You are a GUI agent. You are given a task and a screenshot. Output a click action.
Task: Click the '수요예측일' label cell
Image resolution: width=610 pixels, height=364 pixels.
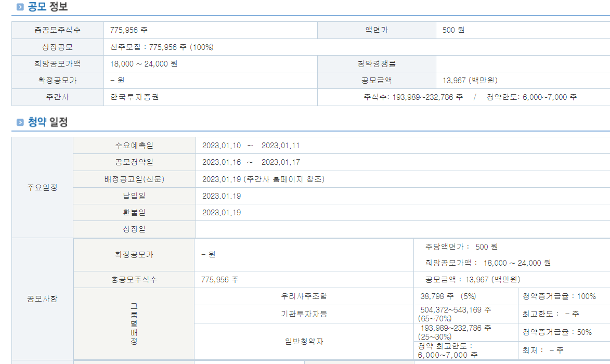pyautogui.click(x=134, y=146)
